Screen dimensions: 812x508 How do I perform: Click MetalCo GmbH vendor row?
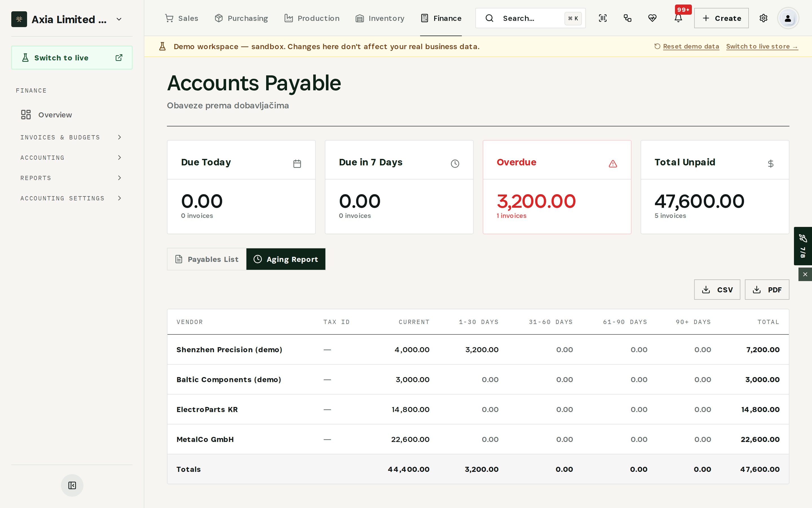(478, 439)
